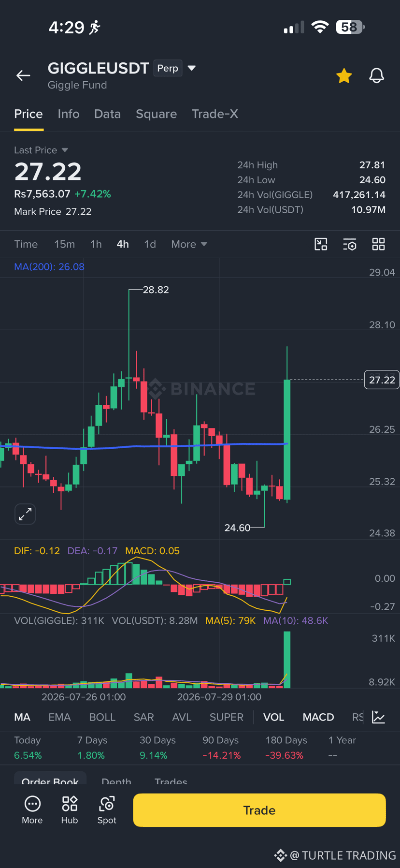This screenshot has height=868, width=400.
Task: Tap the MACD: 0.05 value label
Action: coord(152,551)
